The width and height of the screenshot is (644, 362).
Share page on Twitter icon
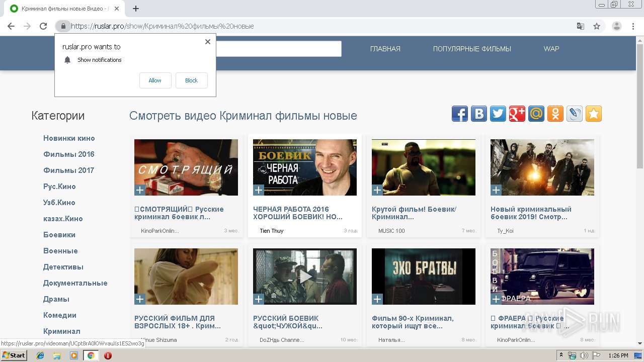pos(498,114)
